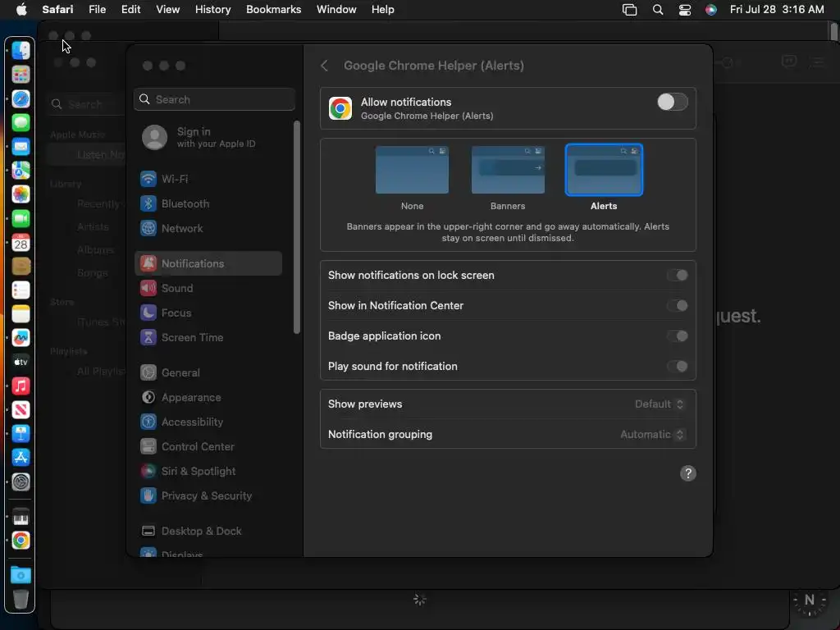Image resolution: width=840 pixels, height=630 pixels.
Task: Open the Help menu
Action: (382, 10)
